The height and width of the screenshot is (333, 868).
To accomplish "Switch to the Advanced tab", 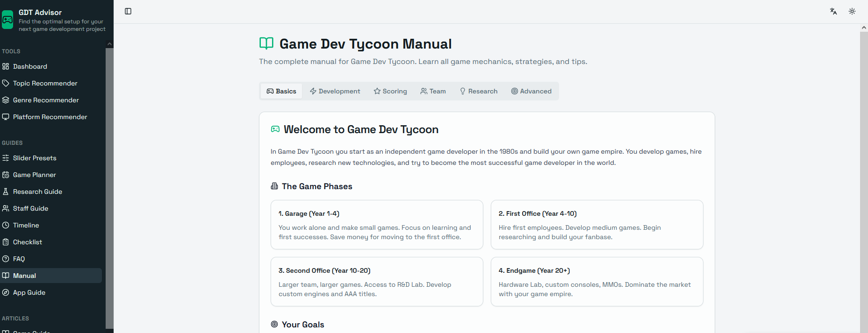I will click(x=531, y=91).
